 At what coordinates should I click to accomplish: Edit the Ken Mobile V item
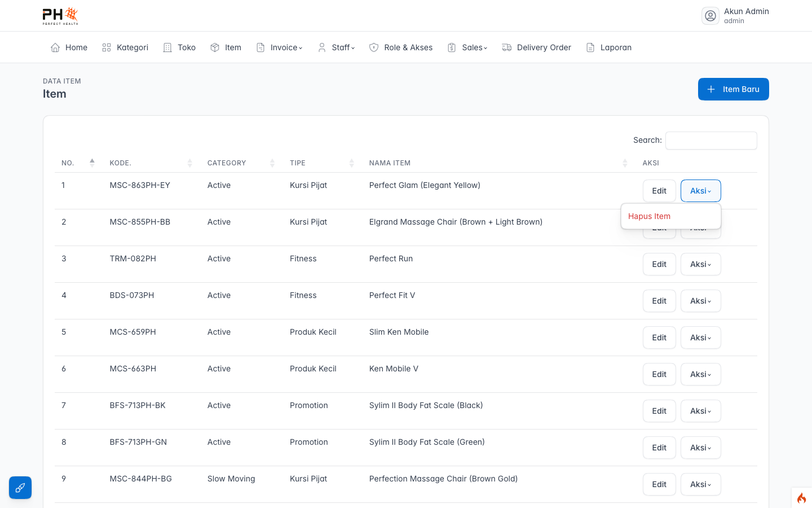(x=659, y=374)
